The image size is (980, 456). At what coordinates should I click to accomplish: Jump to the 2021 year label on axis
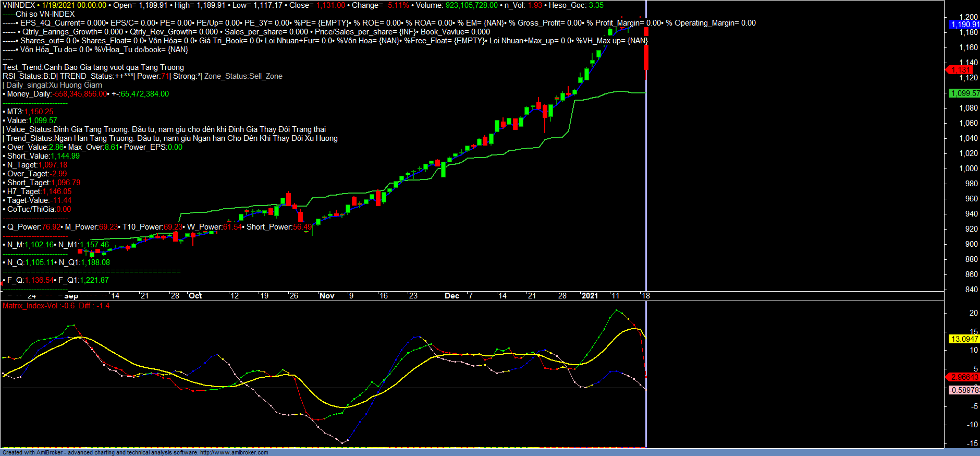click(590, 296)
